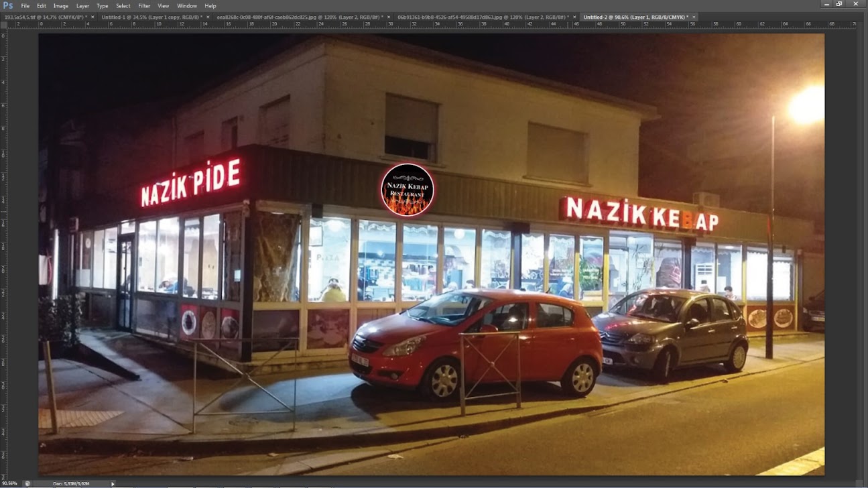Open the Edit menu
Screen dimensions: 868x488
coord(42,6)
